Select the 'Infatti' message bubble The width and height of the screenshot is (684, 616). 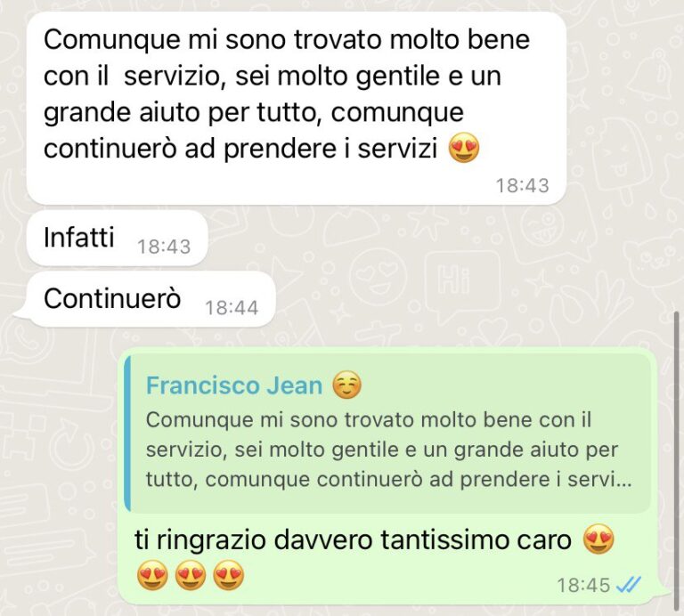tap(117, 238)
